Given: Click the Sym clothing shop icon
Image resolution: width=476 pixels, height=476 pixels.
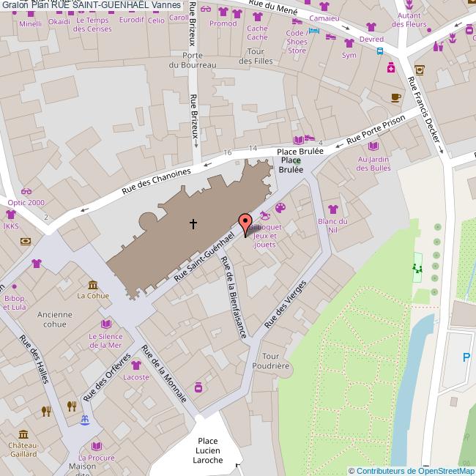Looking at the screenshot, I should [349, 42].
